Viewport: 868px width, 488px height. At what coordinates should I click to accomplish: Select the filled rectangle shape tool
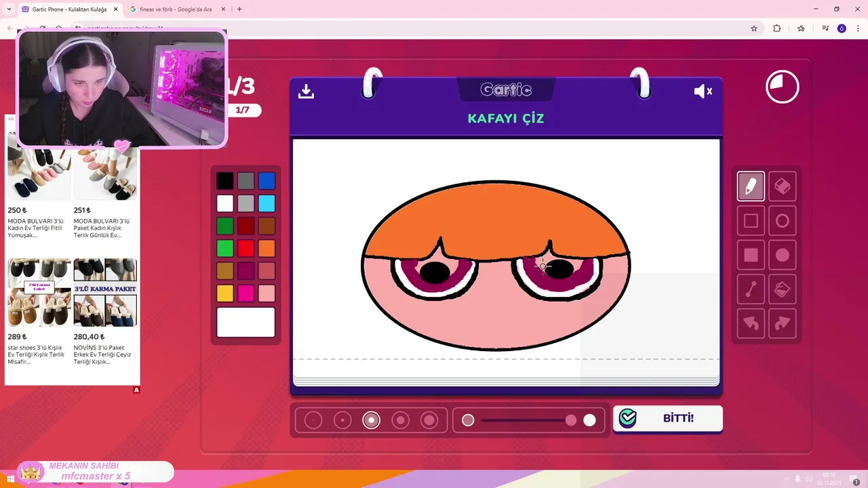tap(751, 256)
